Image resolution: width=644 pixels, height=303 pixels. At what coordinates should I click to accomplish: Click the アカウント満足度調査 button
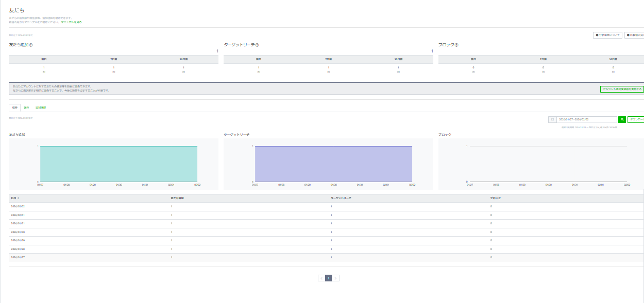pyautogui.click(x=622, y=89)
